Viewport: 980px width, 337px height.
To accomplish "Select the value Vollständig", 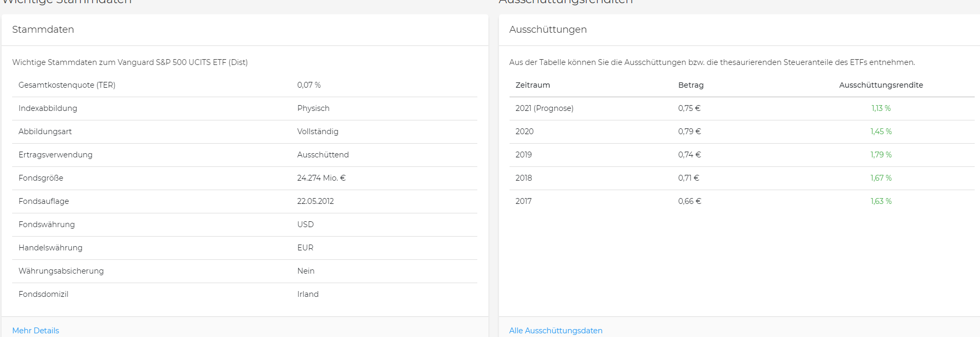I will 318,132.
